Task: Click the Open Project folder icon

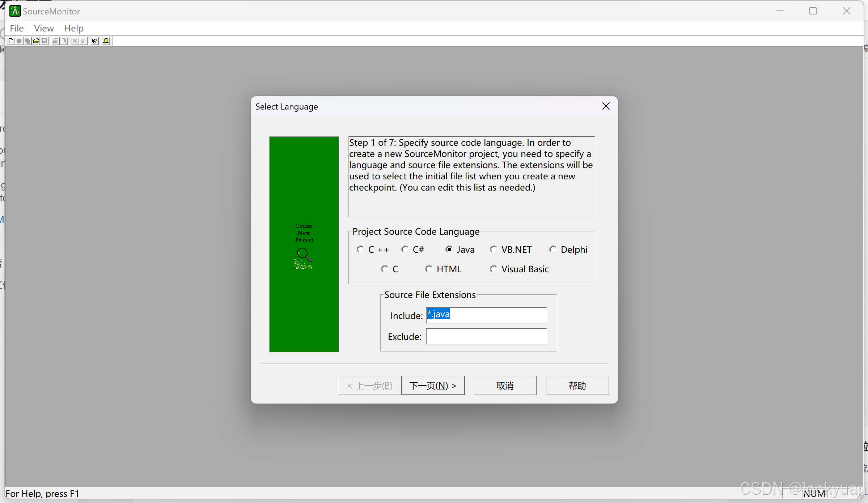Action: [36, 41]
